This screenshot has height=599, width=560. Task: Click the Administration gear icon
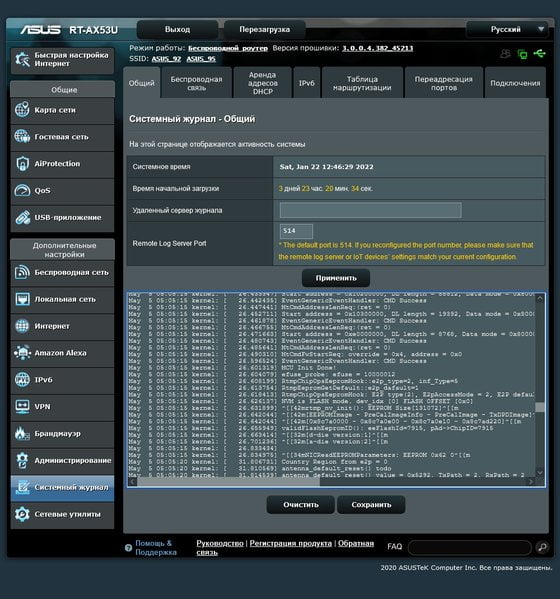[x=22, y=460]
